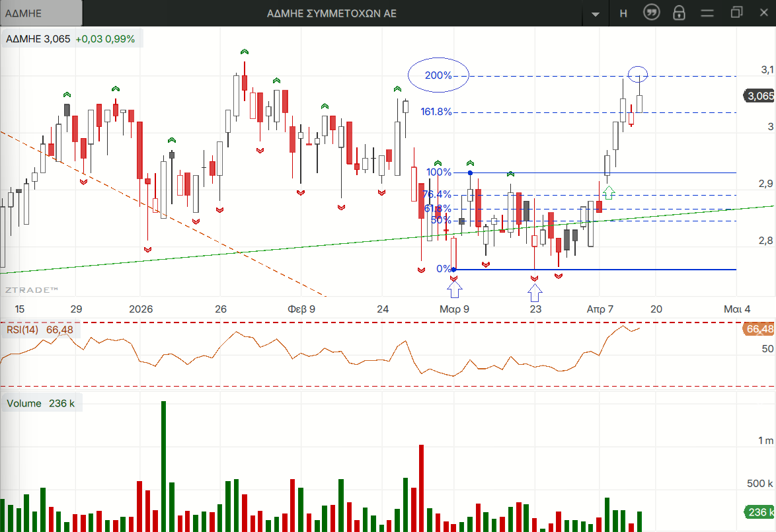Select the ellipse around the 200% label

[438, 75]
